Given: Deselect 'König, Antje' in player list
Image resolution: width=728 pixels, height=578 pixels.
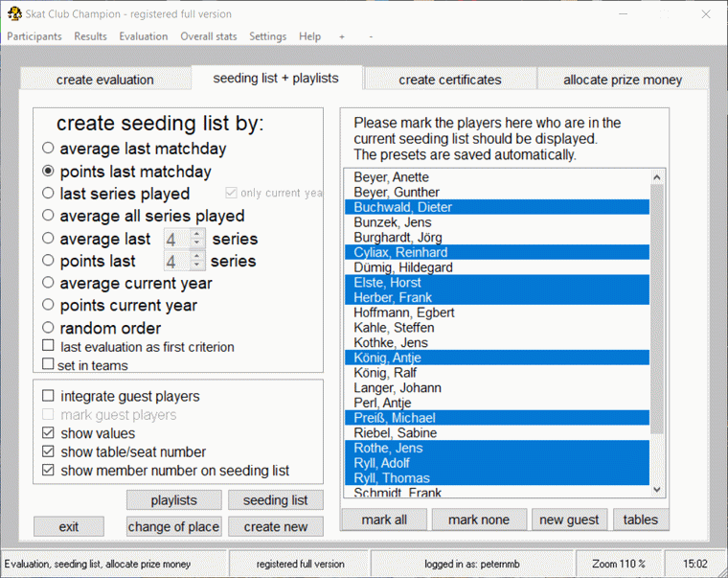Looking at the screenshot, I should coord(497,358).
